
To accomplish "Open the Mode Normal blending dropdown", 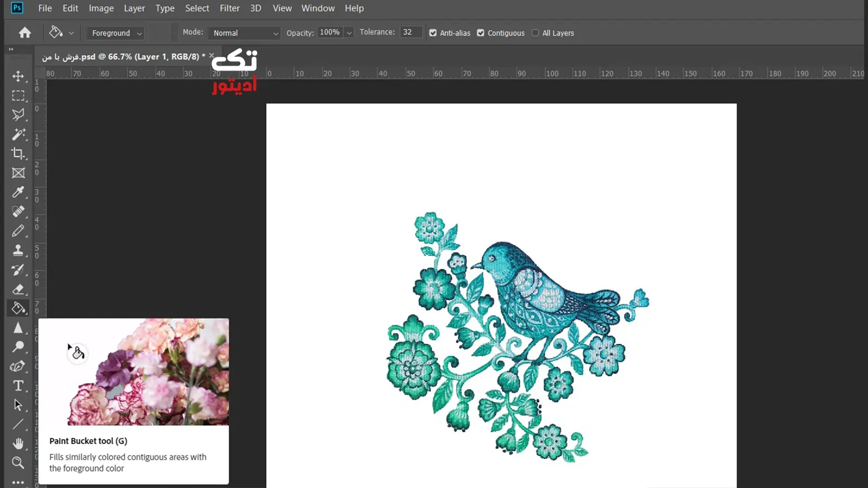I will pos(245,33).
